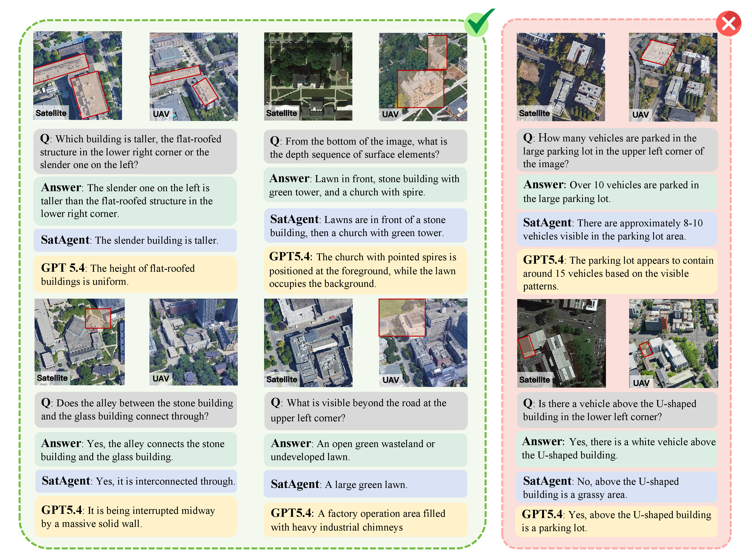The height and width of the screenshot is (560, 752).
Task: Open the UAV image above the alley question
Action: 193,342
